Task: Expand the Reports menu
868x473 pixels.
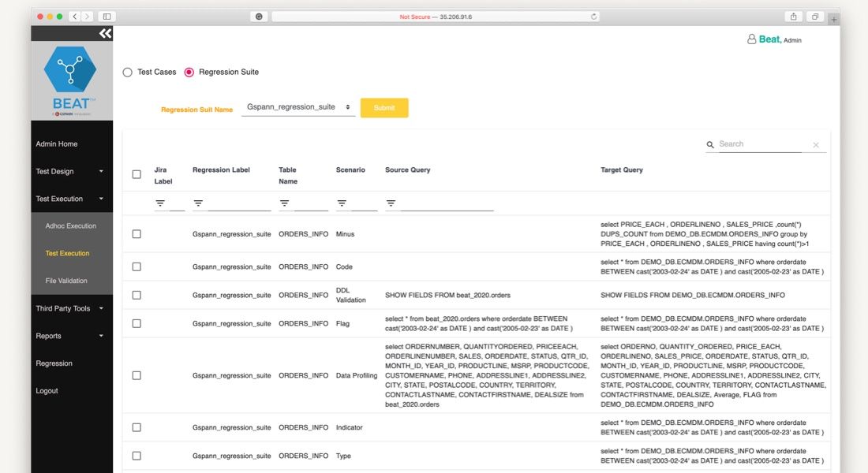Action: tap(48, 335)
